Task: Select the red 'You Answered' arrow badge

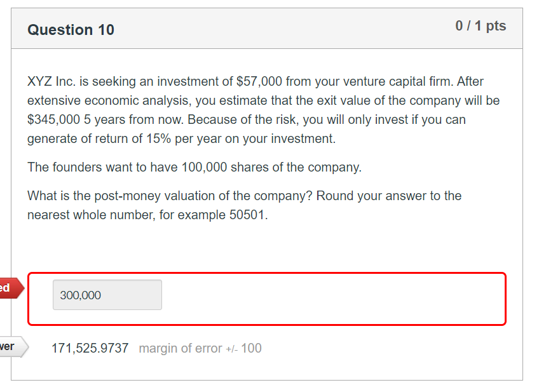Action: coord(11,288)
